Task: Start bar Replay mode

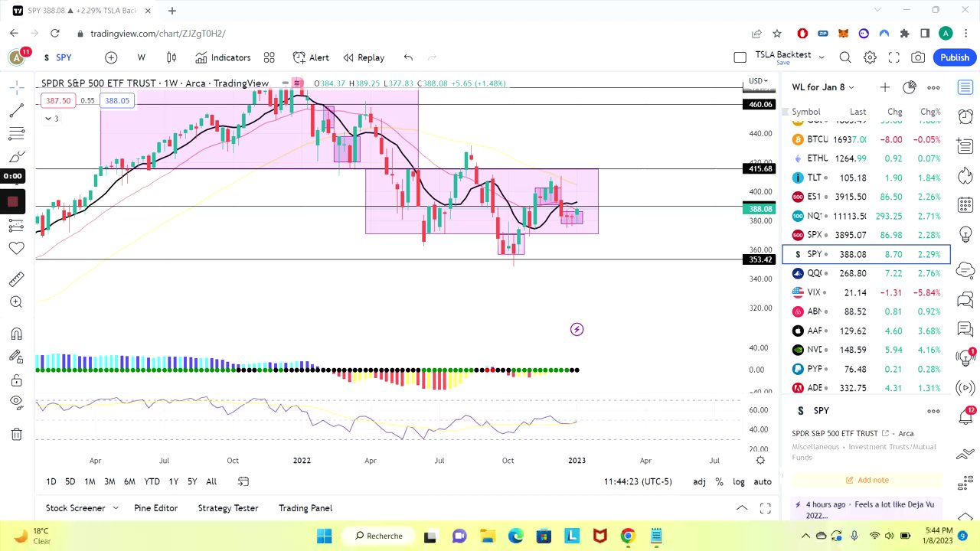Action: [x=364, y=57]
